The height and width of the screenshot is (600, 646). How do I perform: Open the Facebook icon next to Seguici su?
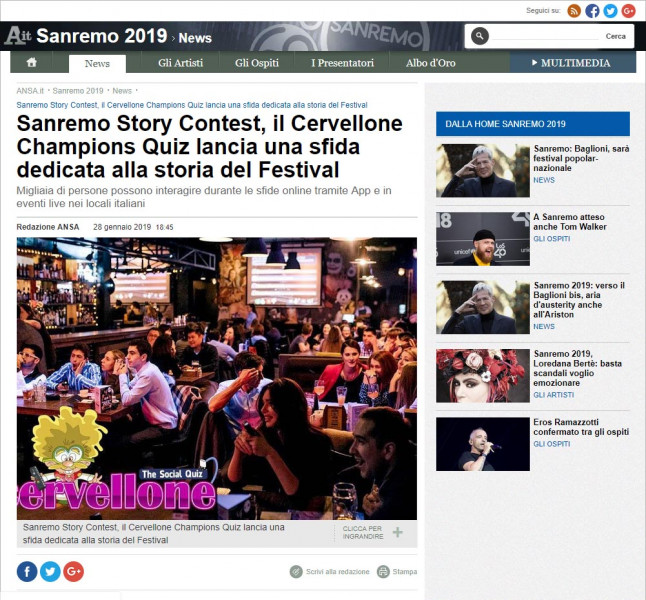(x=592, y=11)
